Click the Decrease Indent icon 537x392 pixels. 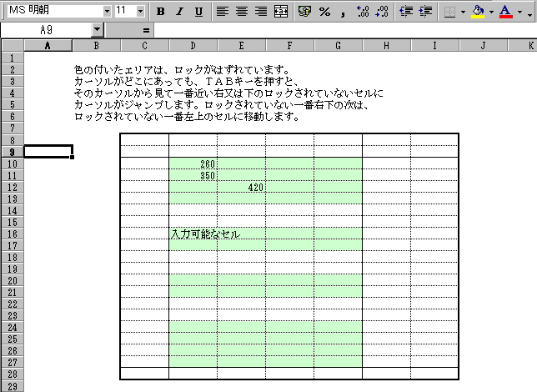406,12
